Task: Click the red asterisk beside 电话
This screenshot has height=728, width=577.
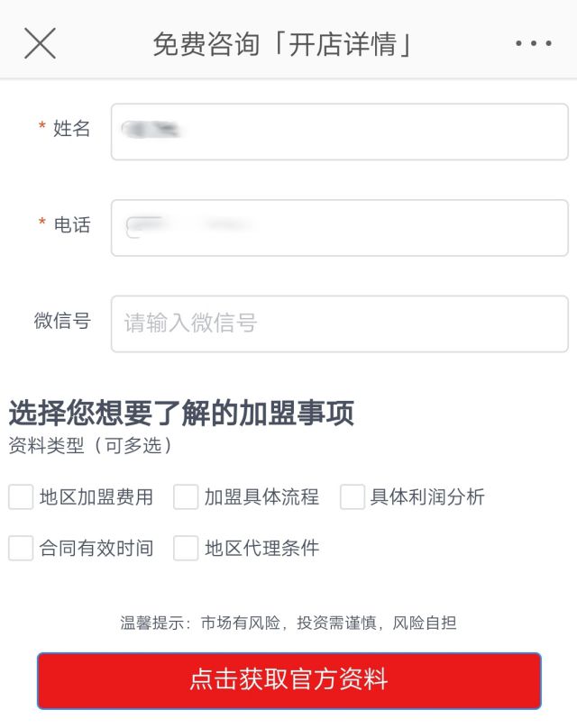Action: (x=41, y=224)
